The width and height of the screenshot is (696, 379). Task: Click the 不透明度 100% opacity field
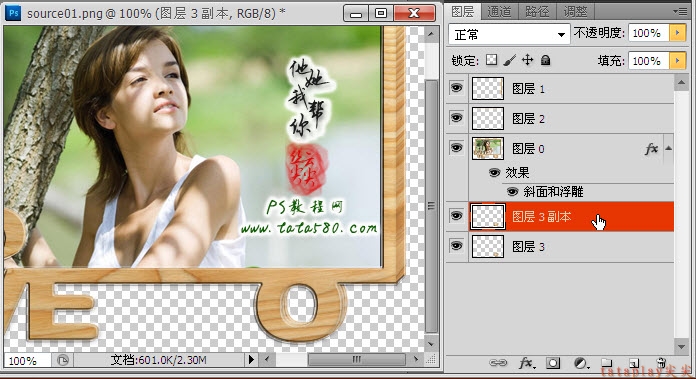[649, 33]
